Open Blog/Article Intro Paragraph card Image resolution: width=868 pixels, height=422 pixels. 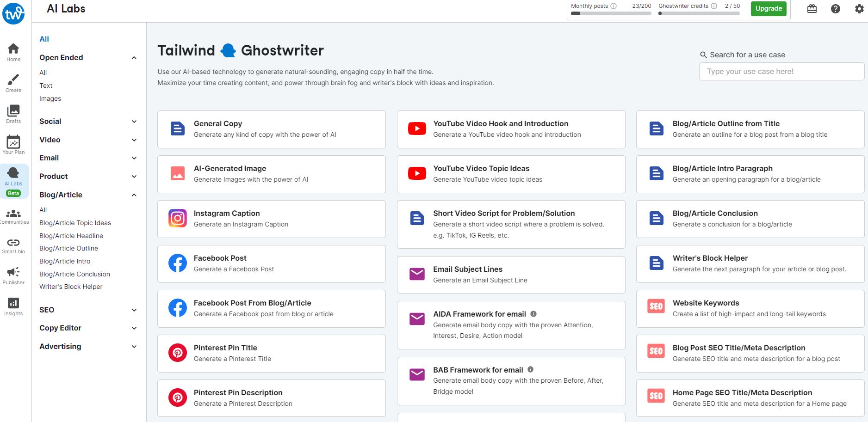pos(750,174)
